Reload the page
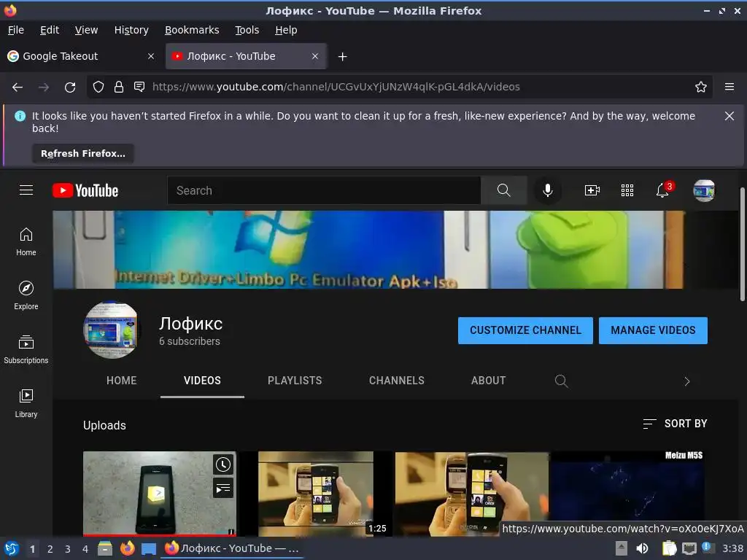747x560 pixels. coord(70,87)
